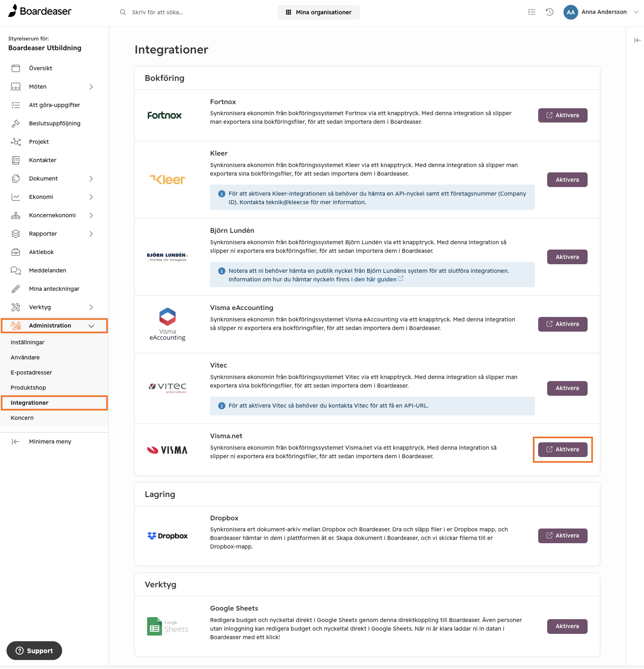Open the Projekt nodes icon

(x=16, y=142)
